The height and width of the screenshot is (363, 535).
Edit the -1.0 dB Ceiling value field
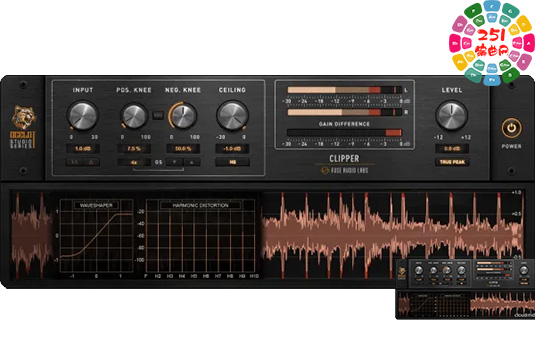(x=232, y=149)
